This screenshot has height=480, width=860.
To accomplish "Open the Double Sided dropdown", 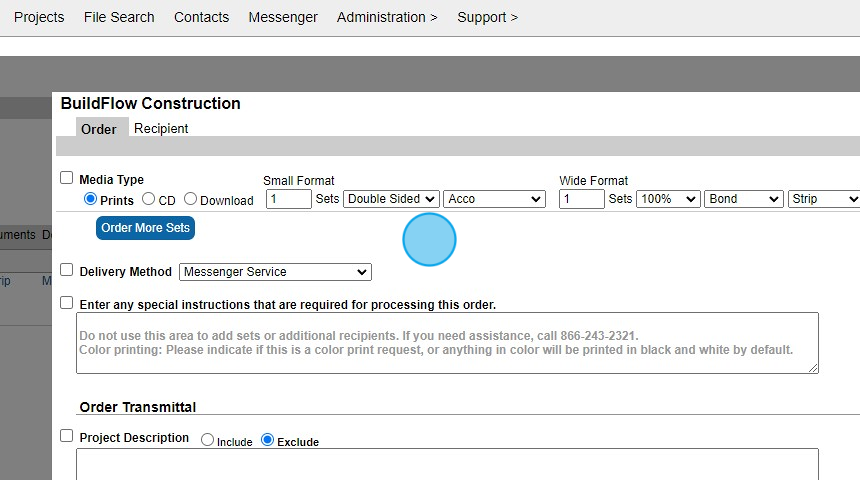I will [x=391, y=199].
